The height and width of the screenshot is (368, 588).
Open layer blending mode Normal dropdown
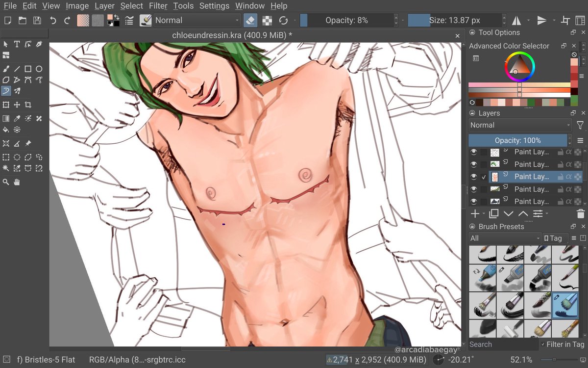pyautogui.click(x=520, y=125)
